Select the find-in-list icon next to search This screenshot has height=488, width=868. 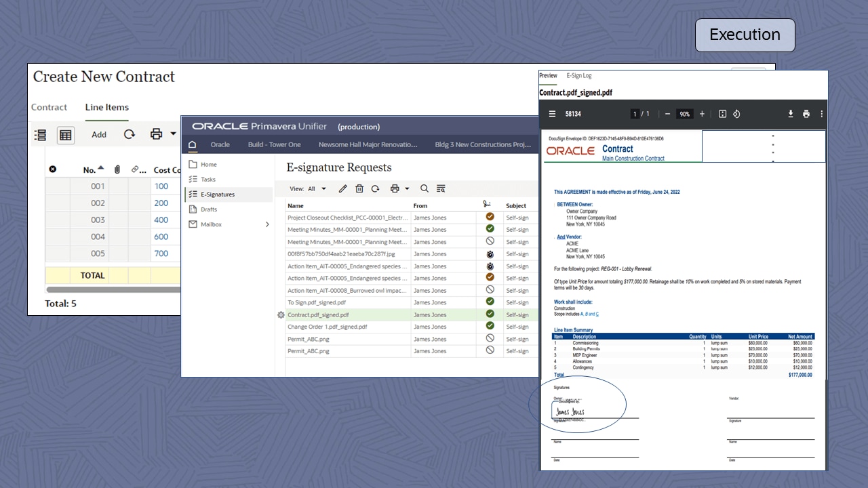[x=440, y=188]
